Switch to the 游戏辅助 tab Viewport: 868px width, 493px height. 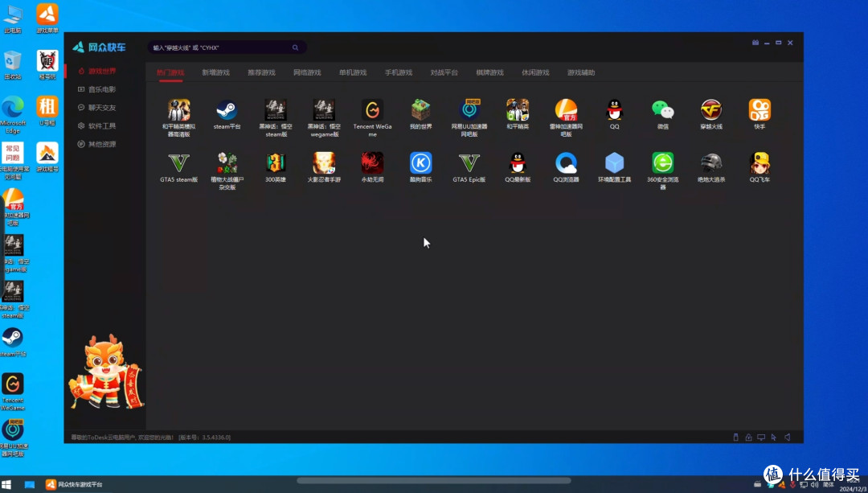click(581, 72)
